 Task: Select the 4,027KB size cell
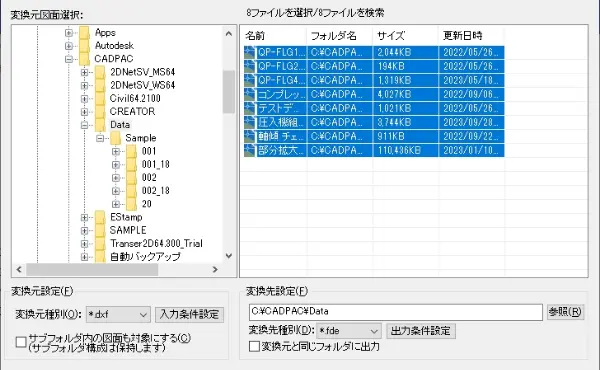click(x=406, y=94)
